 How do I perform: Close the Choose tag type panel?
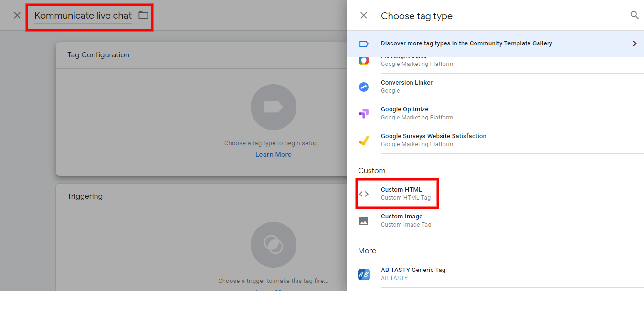(364, 15)
